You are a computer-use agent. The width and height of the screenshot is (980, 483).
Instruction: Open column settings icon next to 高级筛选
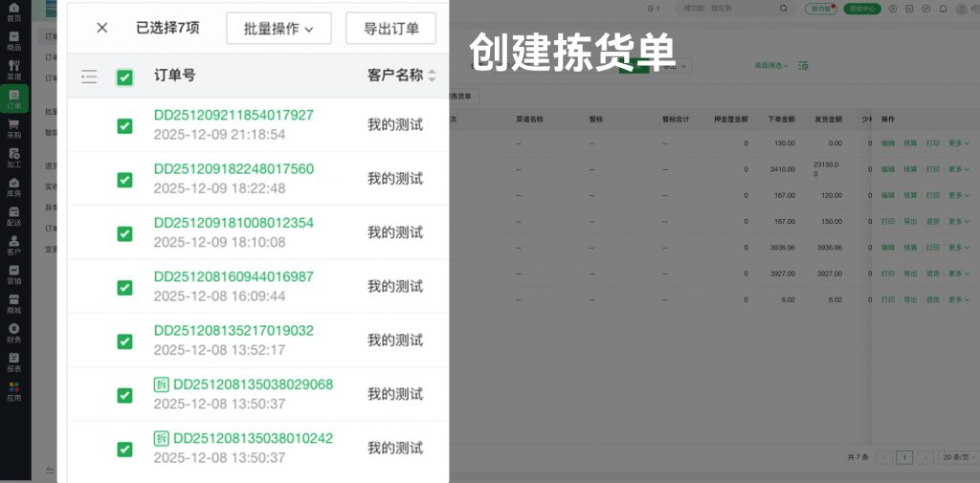coord(803,66)
